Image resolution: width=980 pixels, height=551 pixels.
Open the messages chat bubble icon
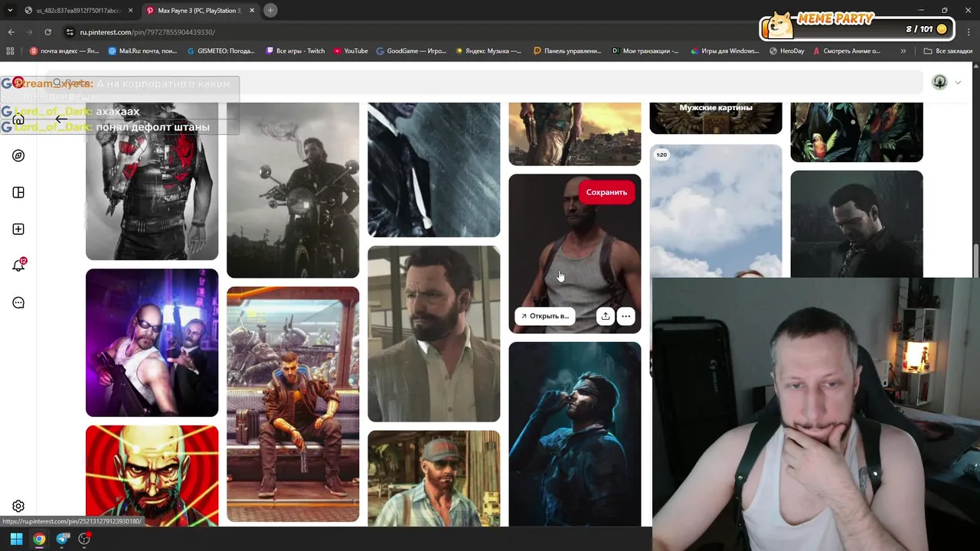click(18, 302)
